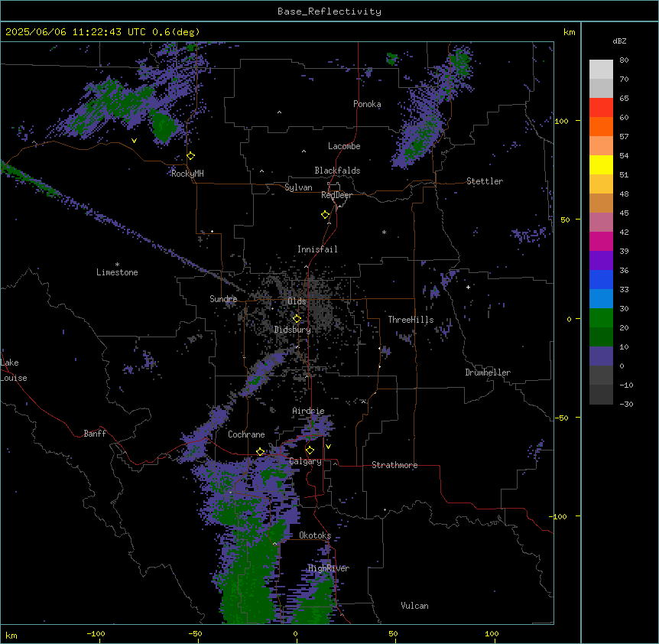Click the yellow diamond marker below Airdrie
The width and height of the screenshot is (659, 644).
pos(310,450)
